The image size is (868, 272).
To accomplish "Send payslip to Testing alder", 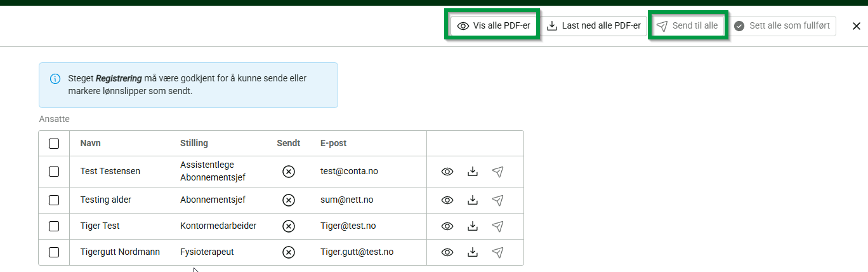I will 498,200.
